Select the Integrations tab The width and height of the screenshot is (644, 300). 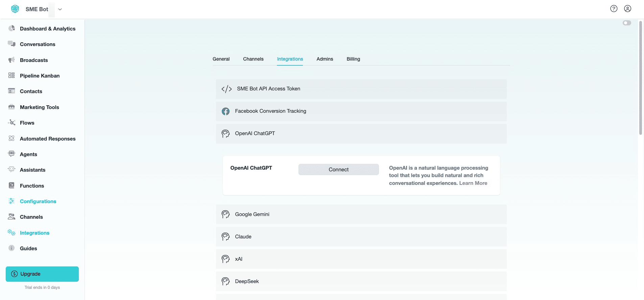click(x=290, y=59)
